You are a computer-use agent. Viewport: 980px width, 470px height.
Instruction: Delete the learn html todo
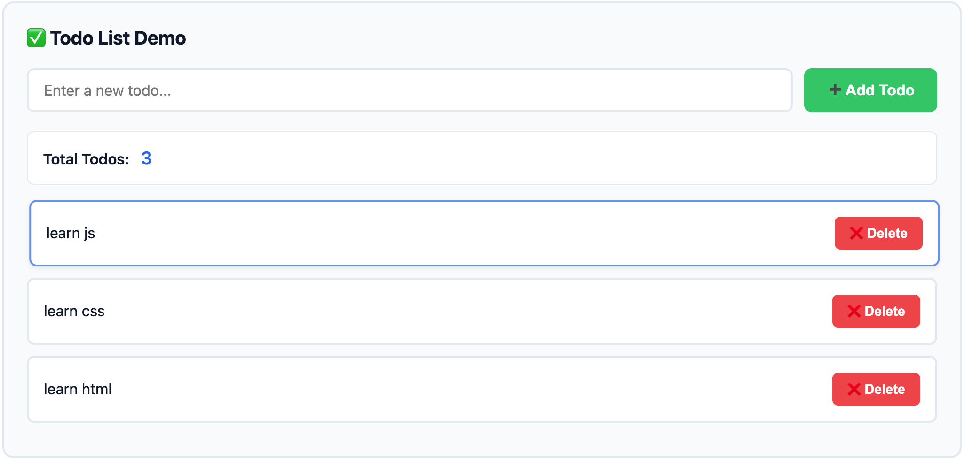(876, 389)
